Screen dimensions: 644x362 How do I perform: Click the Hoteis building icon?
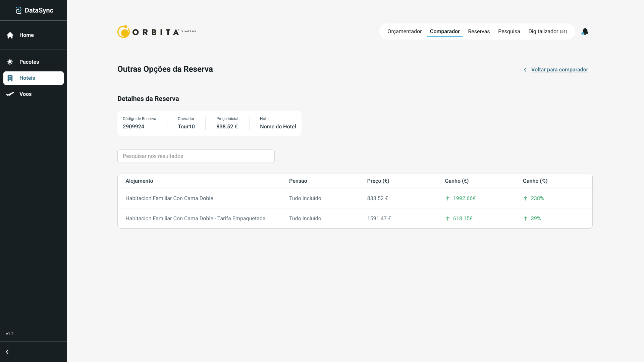click(x=10, y=78)
